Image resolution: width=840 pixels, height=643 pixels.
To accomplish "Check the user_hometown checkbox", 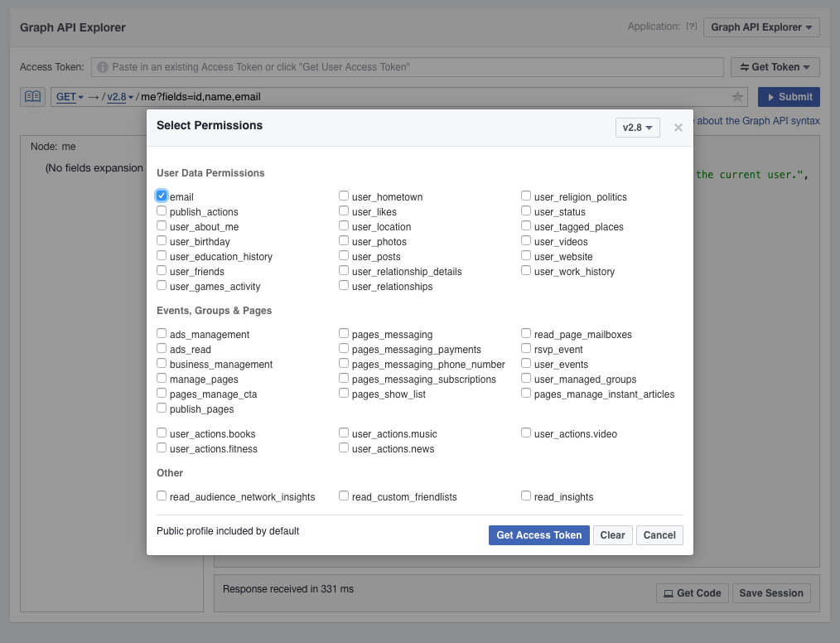I will (344, 196).
